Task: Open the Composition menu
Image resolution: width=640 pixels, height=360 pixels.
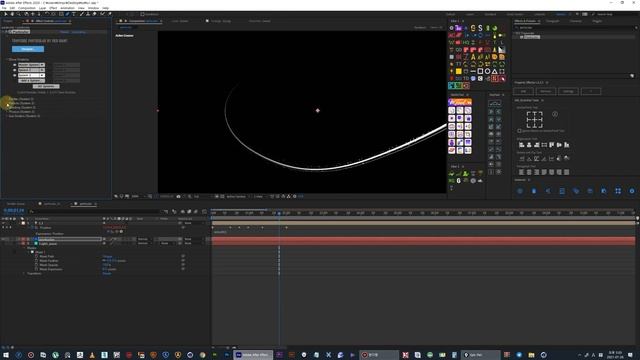Action: 27,8
